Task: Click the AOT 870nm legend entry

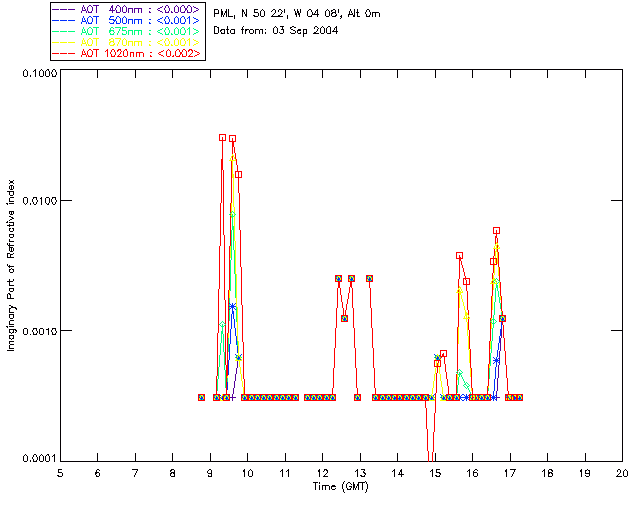Action: [127, 42]
